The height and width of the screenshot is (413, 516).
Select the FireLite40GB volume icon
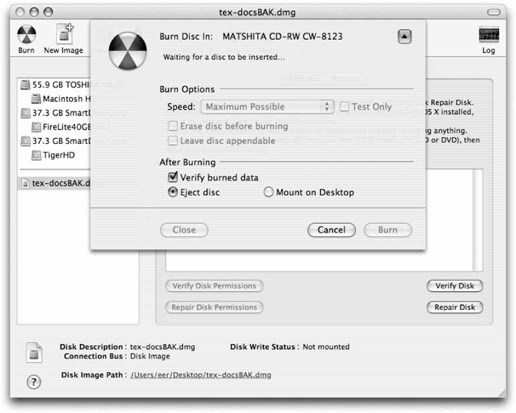36,127
